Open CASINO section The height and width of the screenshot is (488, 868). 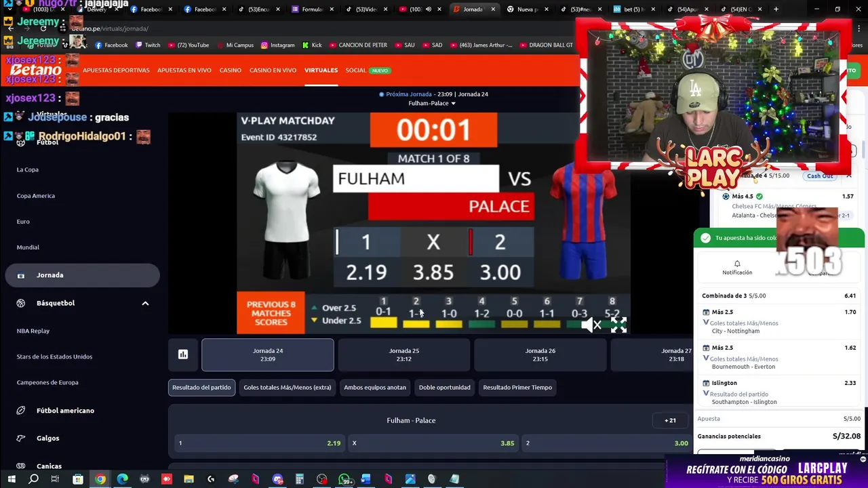pos(231,70)
